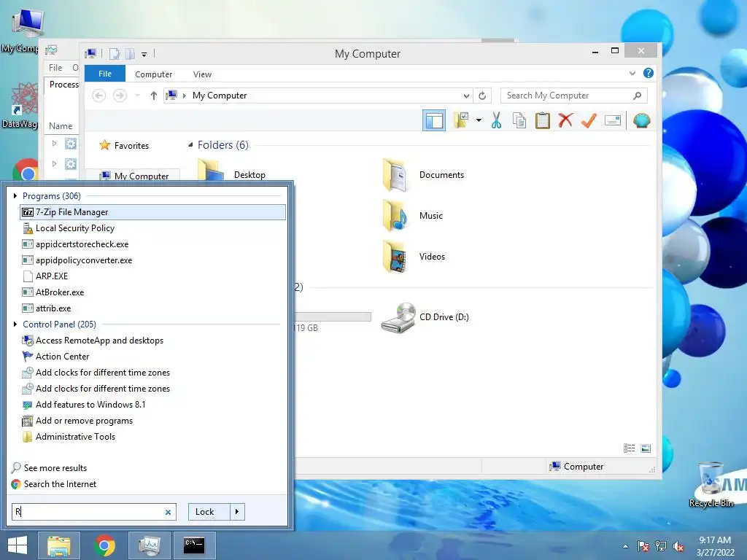Toggle the navigation pane layout icon
This screenshot has height=560, width=747.
(433, 120)
